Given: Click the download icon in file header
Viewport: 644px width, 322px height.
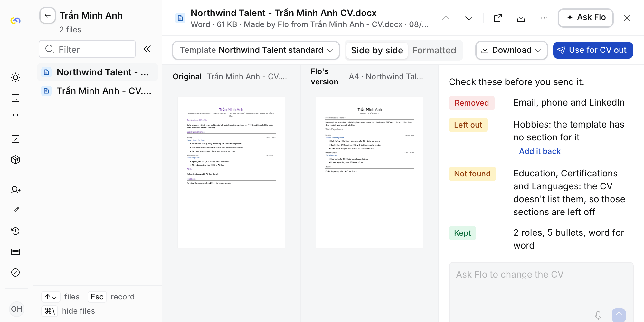Looking at the screenshot, I should coord(521,18).
